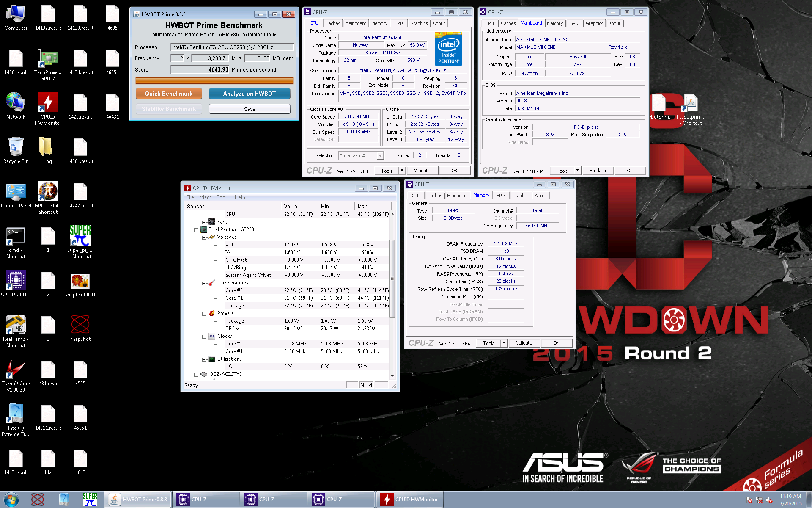Screen dimensions: 812x508
Task: Open the CPUID HWMonitor desktop shortcut
Action: (x=48, y=109)
